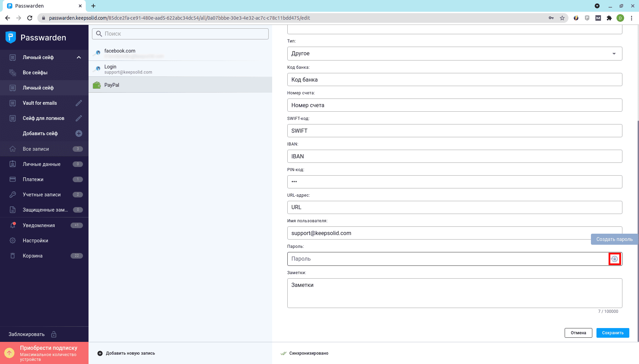Screen dimensions: 639x364
Task: Focus the Поиск search field
Action: pyautogui.click(x=183, y=34)
